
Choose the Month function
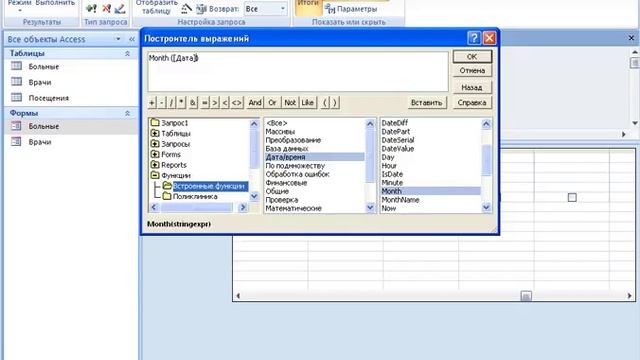[431, 191]
